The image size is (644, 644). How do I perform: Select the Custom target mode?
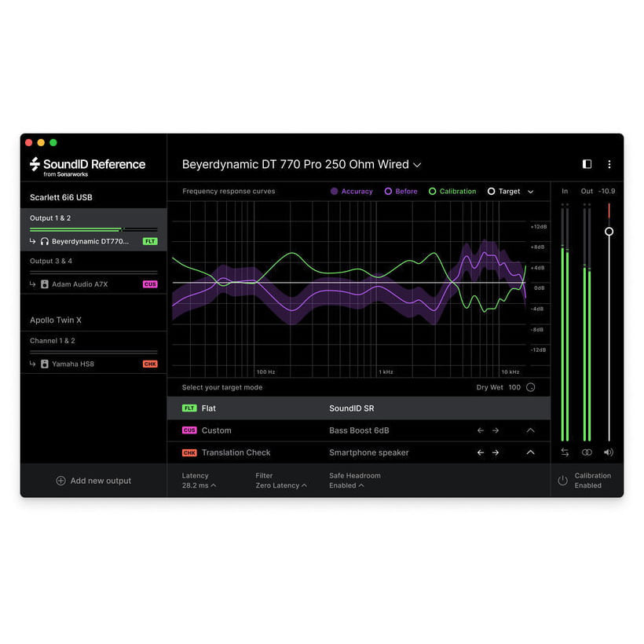pos(216,430)
